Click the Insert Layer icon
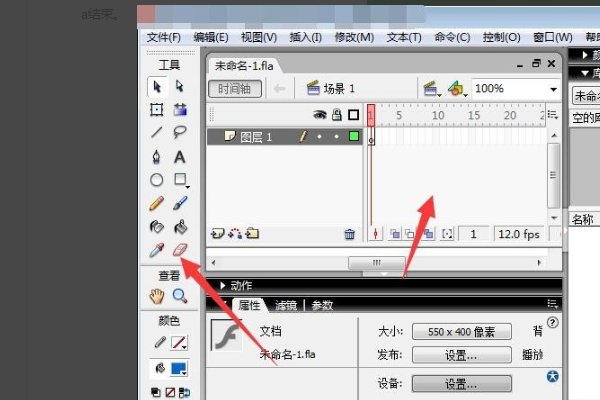600x400 pixels. pyautogui.click(x=218, y=233)
